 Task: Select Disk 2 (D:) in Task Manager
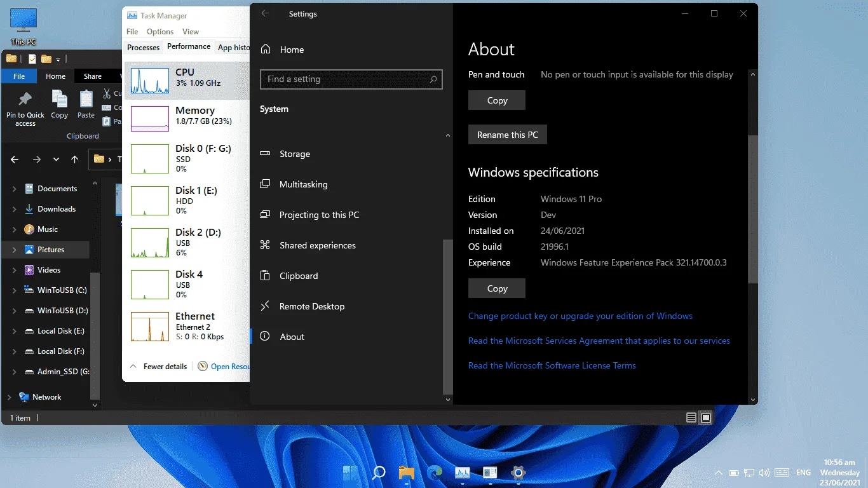tap(187, 242)
